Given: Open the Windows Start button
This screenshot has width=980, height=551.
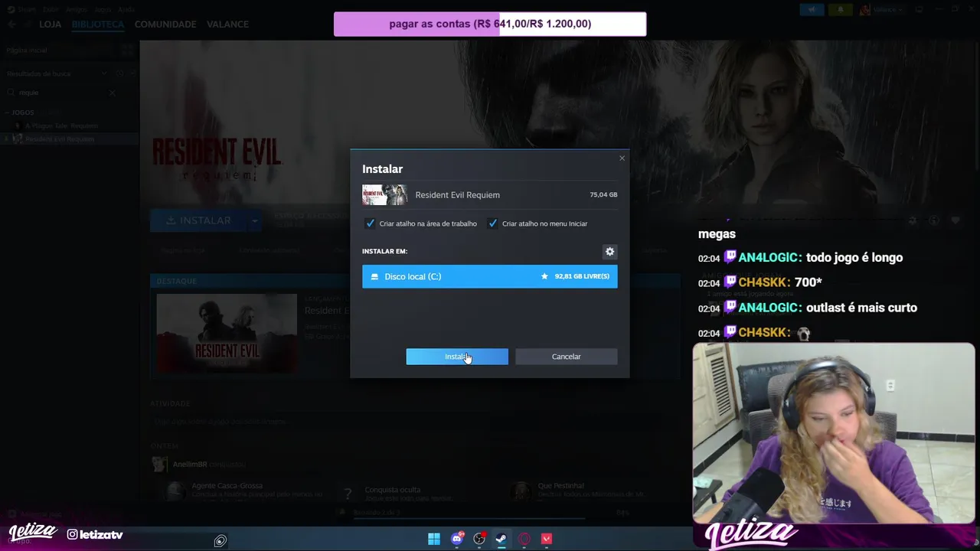Looking at the screenshot, I should [434, 539].
